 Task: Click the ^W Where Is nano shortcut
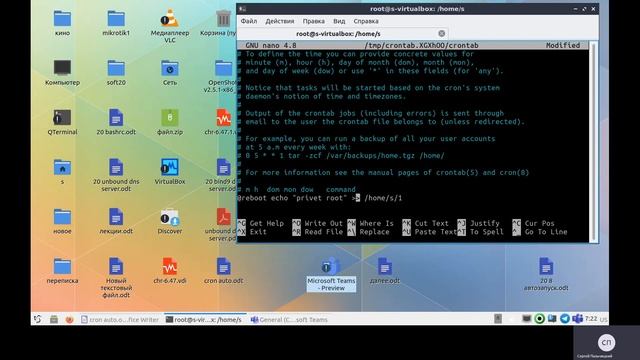371,223
